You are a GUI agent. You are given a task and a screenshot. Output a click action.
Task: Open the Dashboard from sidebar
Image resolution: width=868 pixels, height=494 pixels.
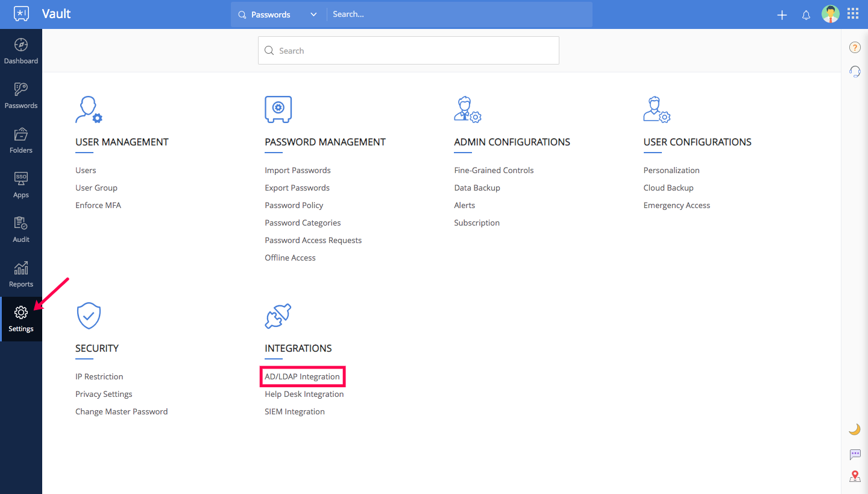click(21, 51)
